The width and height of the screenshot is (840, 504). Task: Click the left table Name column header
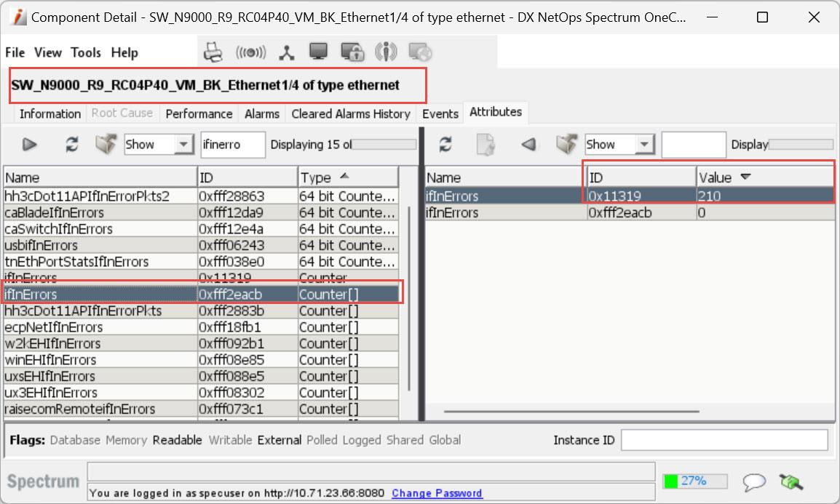point(100,177)
